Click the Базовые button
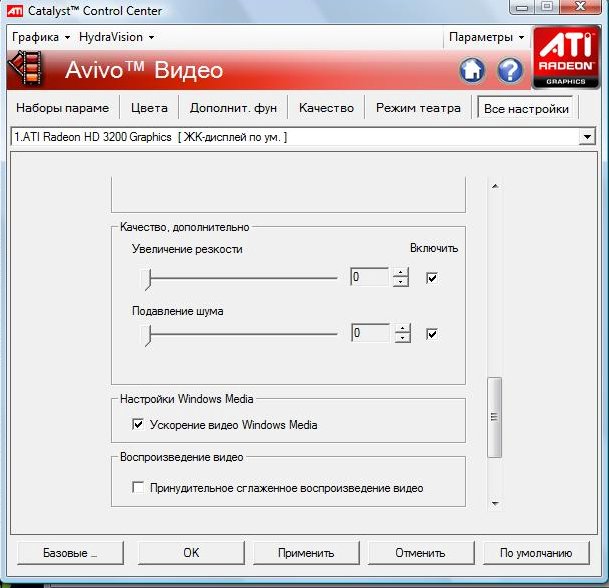This screenshot has height=588, width=609. click(x=70, y=553)
